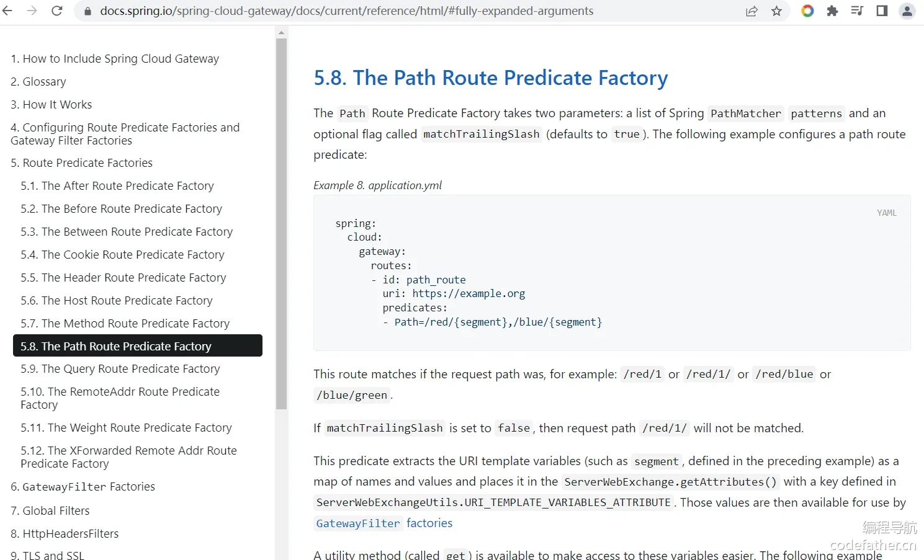This screenshot has height=560, width=924.
Task: Open '5.4. The Cookie Route Predicate Factory'
Action: (x=122, y=255)
